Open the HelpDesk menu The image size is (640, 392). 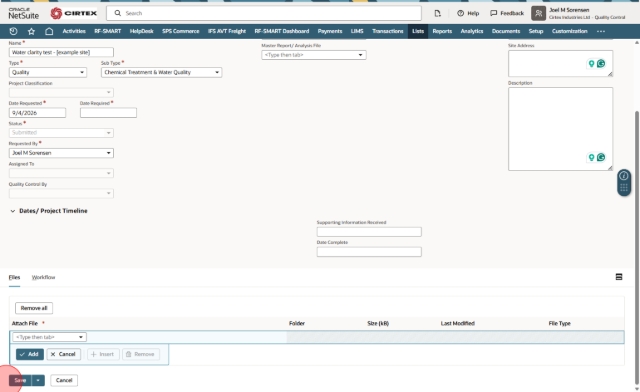click(142, 31)
